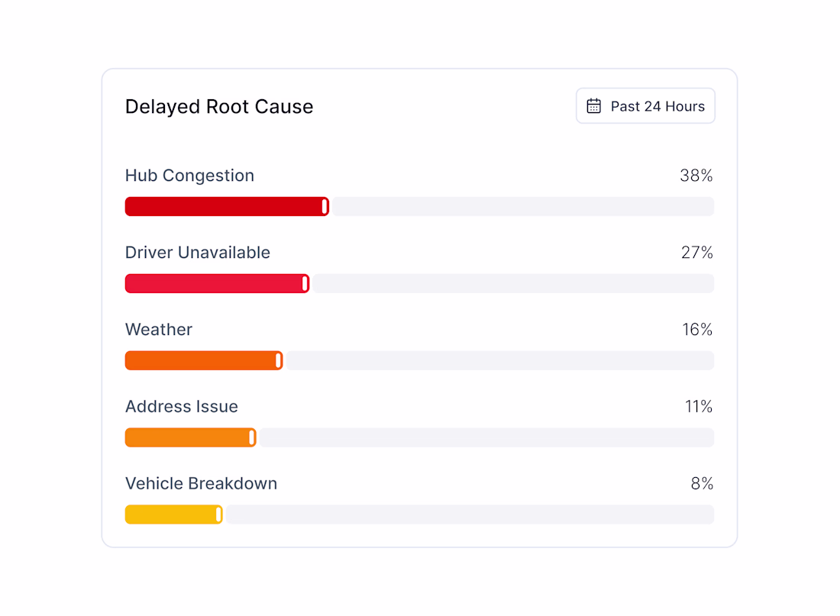Click the handle at end of Driver Unavailable bar
The height and width of the screenshot is (616, 840).
[305, 283]
